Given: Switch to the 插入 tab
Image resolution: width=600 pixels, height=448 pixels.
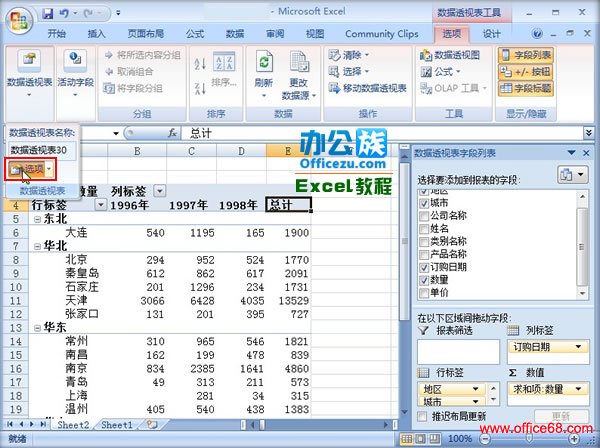Looking at the screenshot, I should [x=96, y=34].
